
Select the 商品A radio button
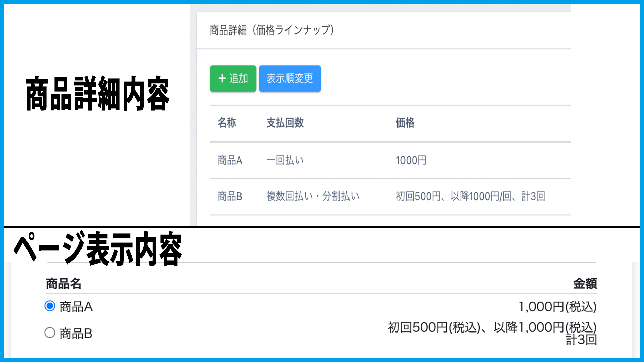pos(50,306)
